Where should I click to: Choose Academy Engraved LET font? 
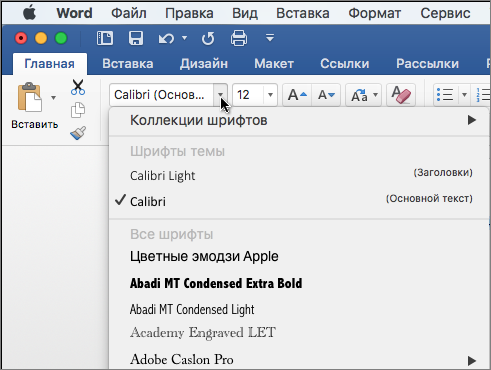(299, 333)
